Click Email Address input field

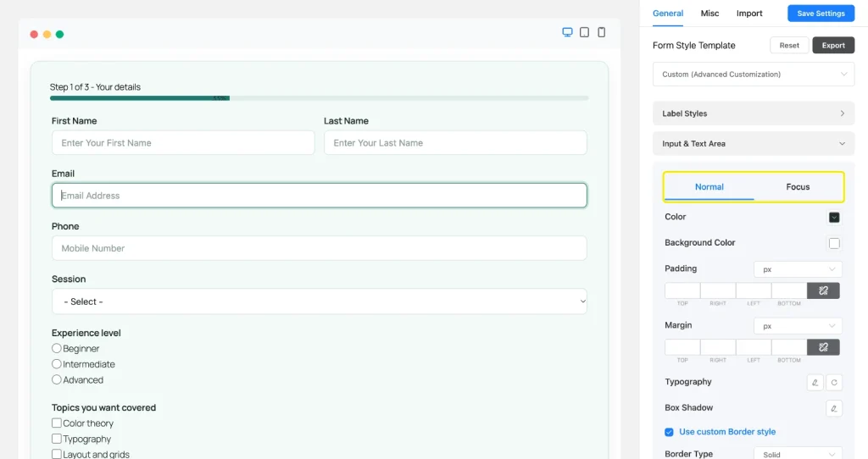coord(320,196)
